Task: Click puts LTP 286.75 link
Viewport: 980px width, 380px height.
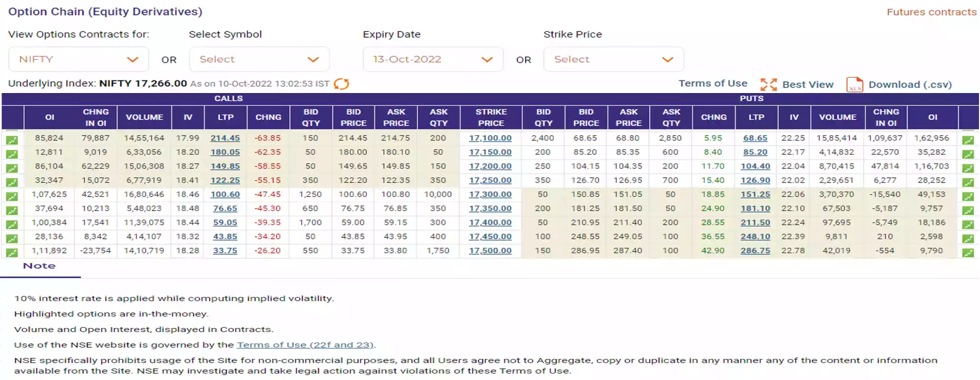Action: tap(755, 251)
